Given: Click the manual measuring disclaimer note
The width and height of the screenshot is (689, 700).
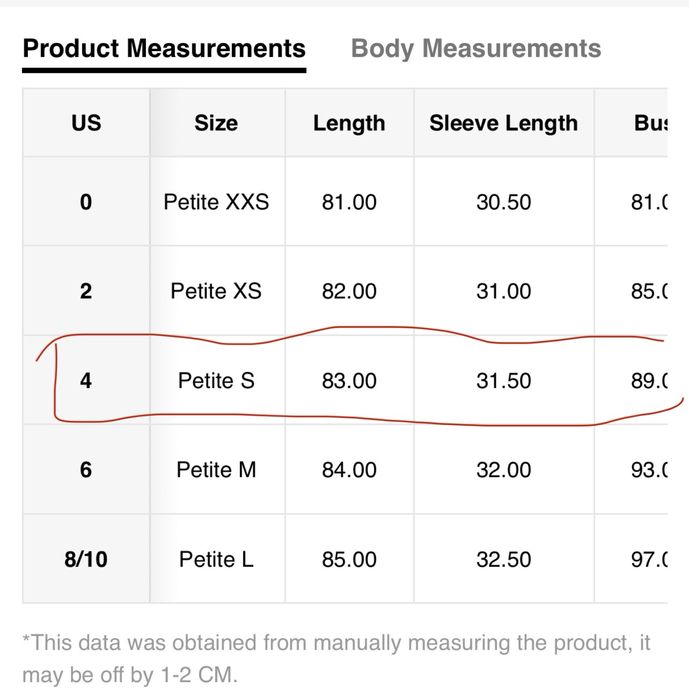Looking at the screenshot, I should (330, 657).
